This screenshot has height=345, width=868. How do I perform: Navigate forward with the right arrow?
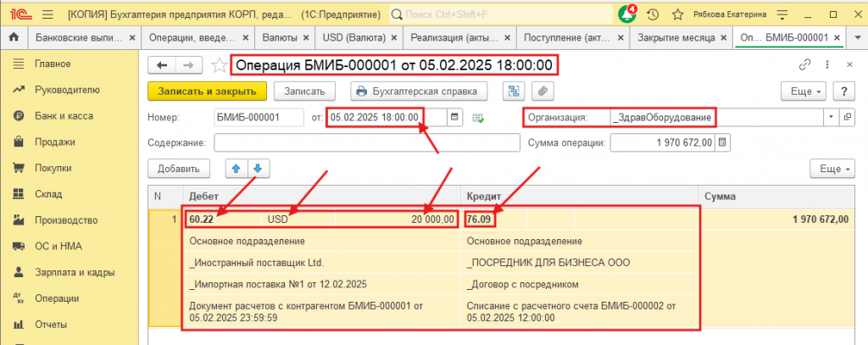click(189, 65)
